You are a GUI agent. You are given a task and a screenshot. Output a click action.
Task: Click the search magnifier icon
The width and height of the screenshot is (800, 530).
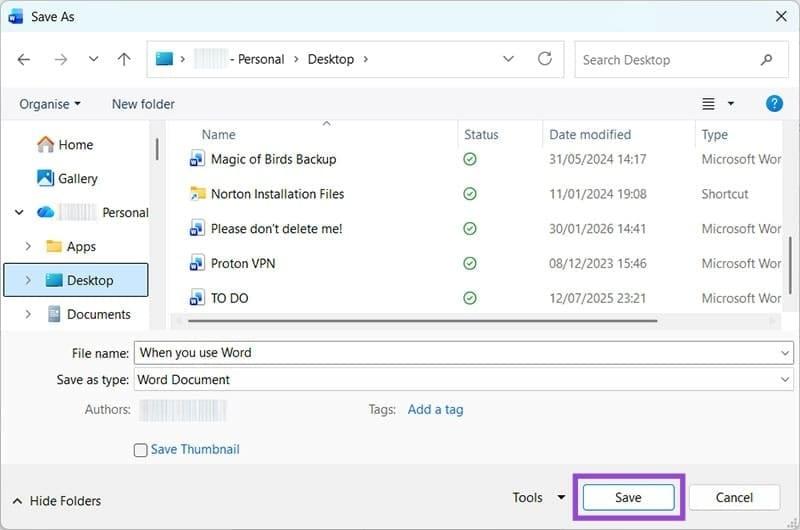tap(767, 60)
